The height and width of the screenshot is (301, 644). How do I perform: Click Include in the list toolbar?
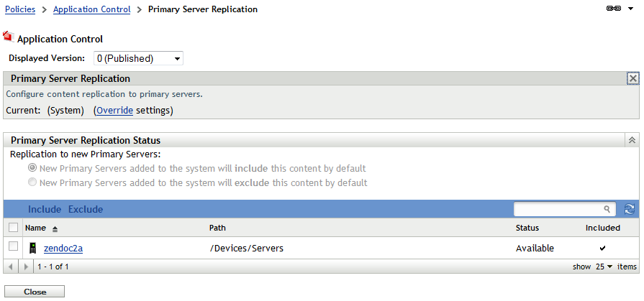coord(44,209)
